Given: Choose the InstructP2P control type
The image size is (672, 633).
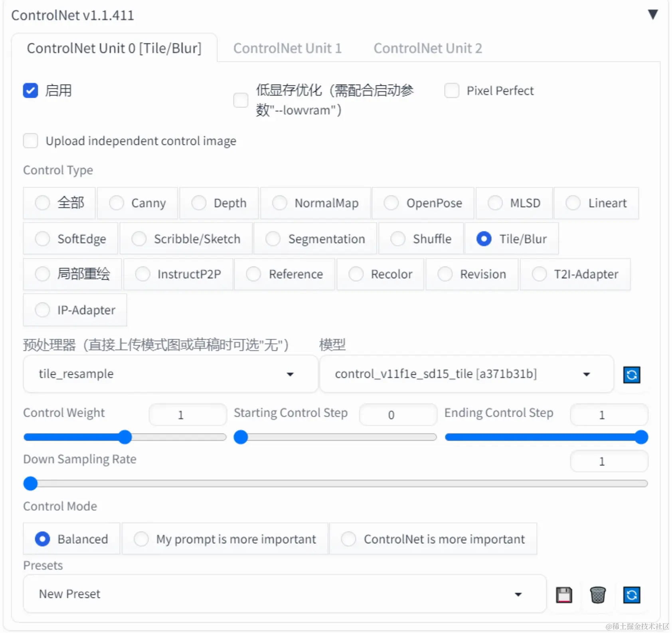Looking at the screenshot, I should point(178,274).
